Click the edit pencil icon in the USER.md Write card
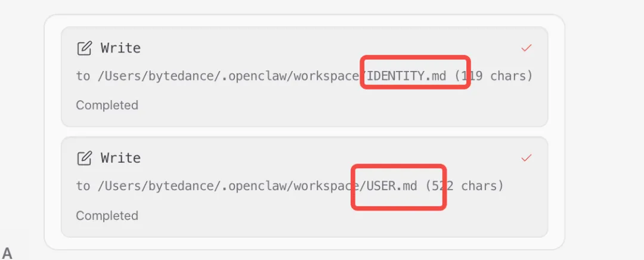The height and width of the screenshot is (260, 644). click(x=84, y=158)
